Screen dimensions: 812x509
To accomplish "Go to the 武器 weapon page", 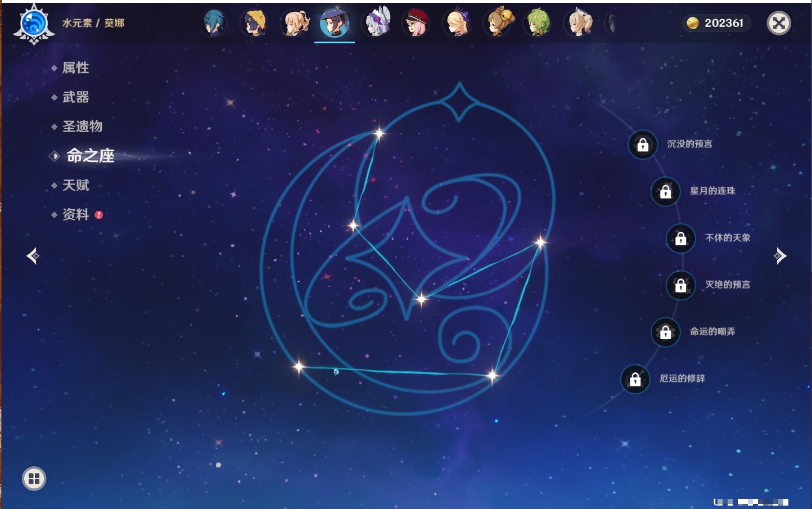I will [76, 97].
